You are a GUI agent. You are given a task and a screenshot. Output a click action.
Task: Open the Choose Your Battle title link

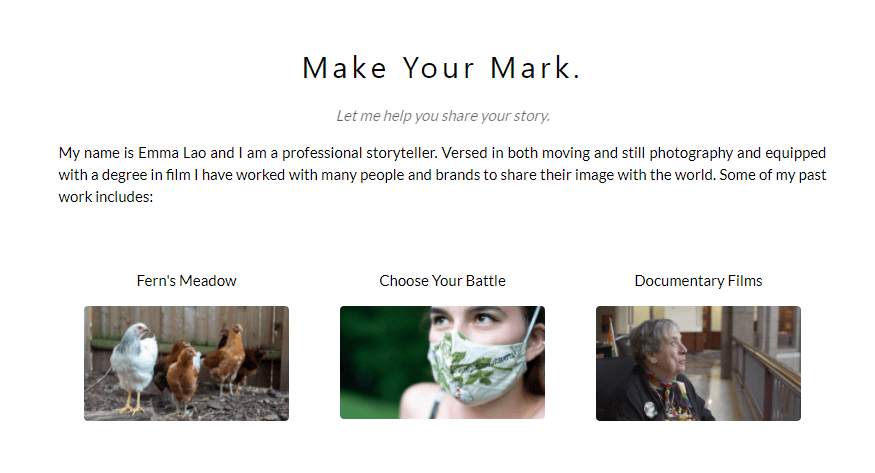point(442,281)
